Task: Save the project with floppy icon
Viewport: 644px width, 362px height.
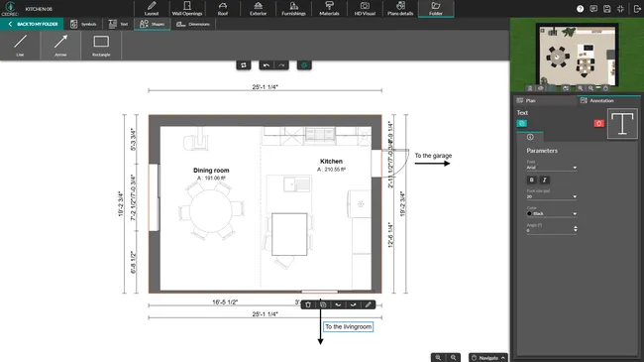Action: tap(607, 9)
